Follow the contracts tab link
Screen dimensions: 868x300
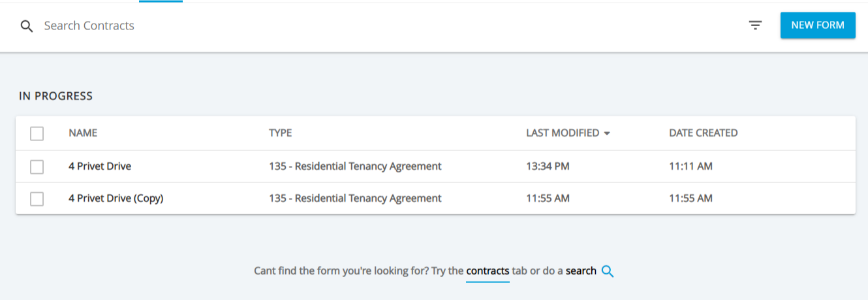coord(488,271)
